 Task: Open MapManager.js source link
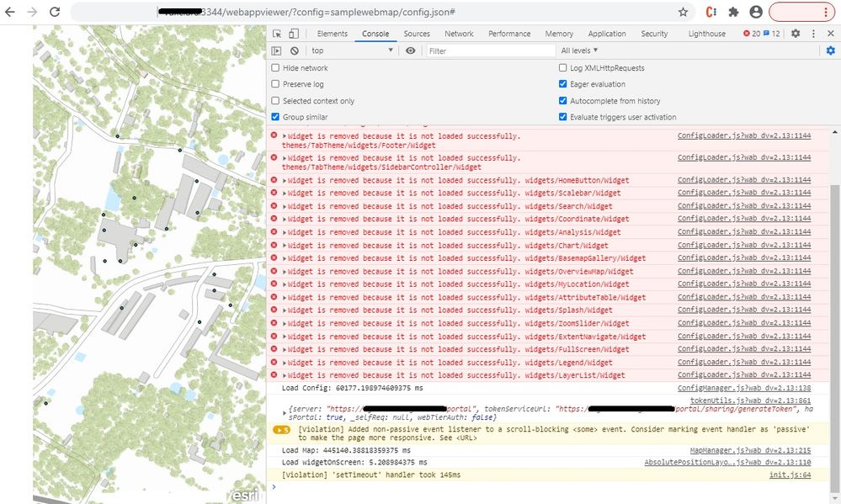coord(750,450)
